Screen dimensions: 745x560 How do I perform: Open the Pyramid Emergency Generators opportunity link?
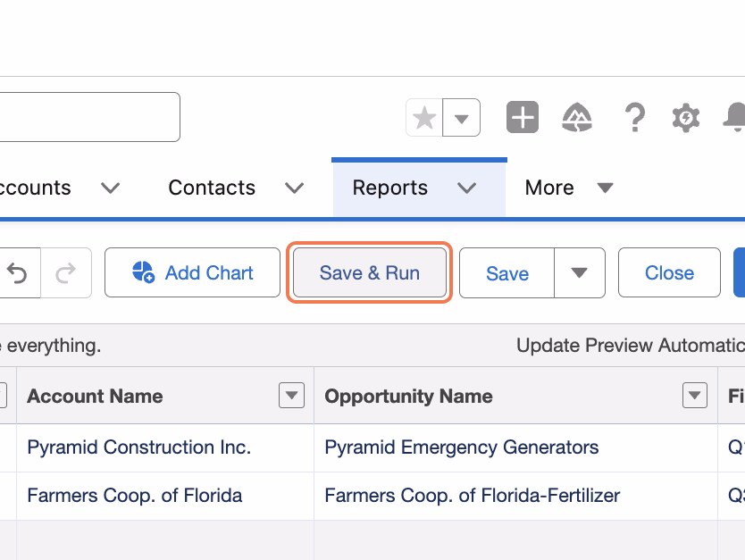461,447
